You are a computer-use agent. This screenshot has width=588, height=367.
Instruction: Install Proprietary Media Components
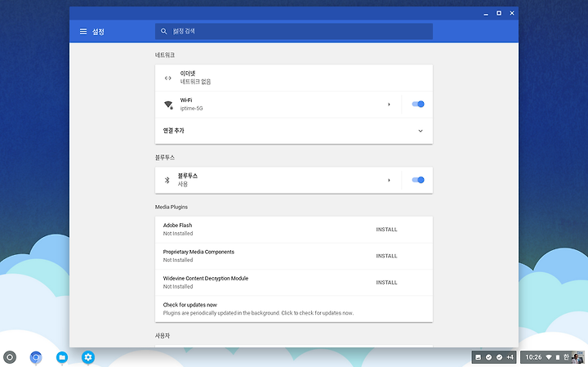[386, 256]
